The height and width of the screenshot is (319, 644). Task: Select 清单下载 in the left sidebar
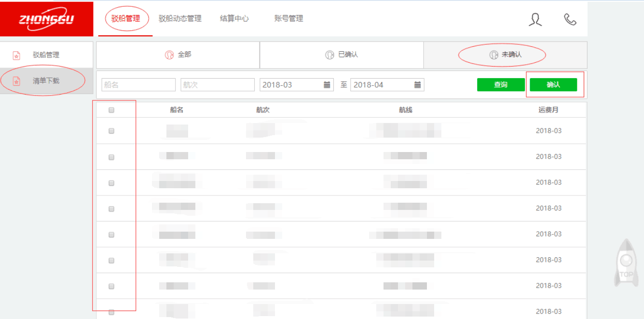coord(46,81)
